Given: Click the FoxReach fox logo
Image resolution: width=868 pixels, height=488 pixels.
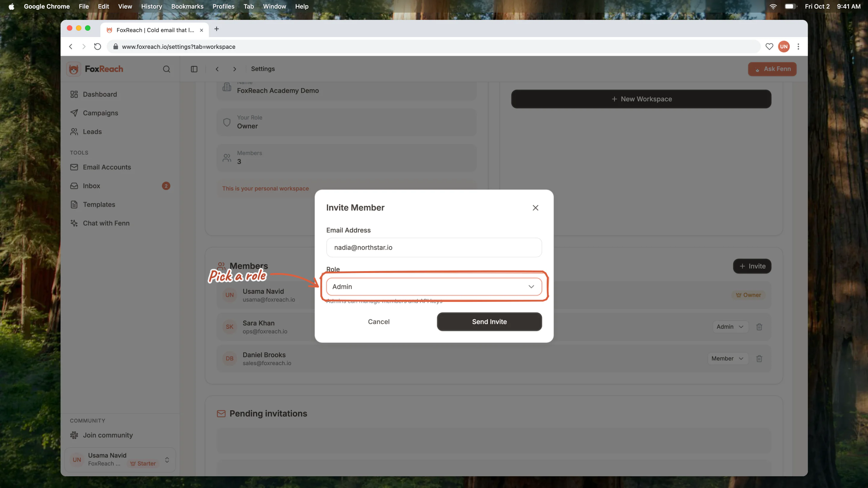Looking at the screenshot, I should coord(74,69).
